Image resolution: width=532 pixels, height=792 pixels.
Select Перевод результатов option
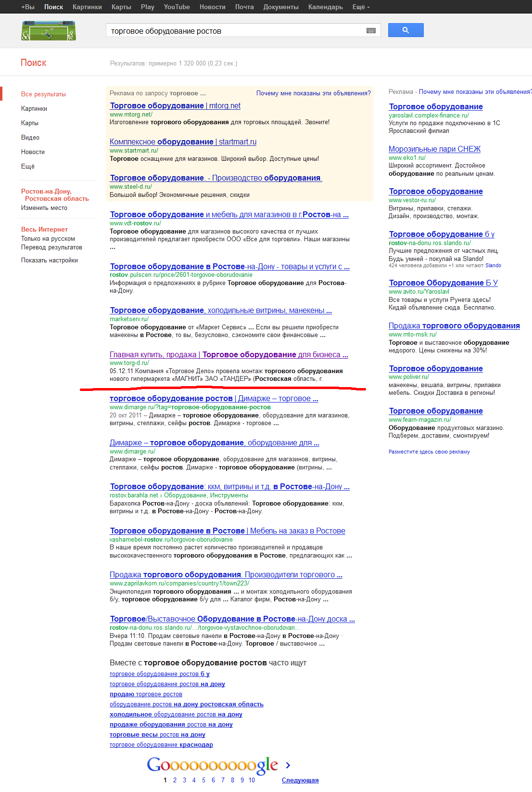(51, 247)
